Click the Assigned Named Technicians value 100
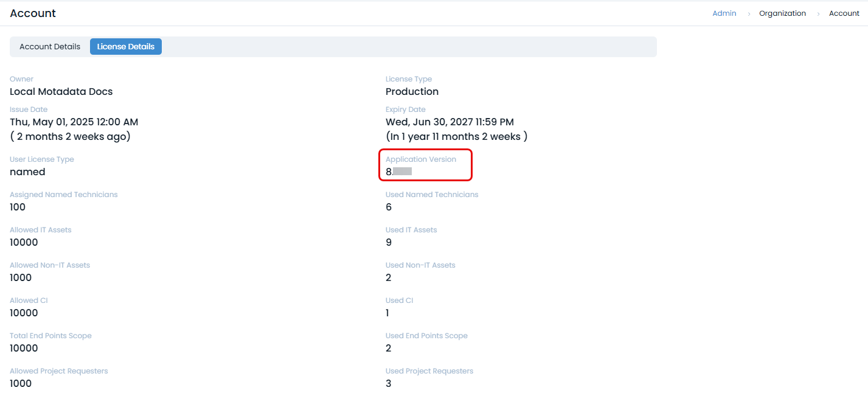The height and width of the screenshot is (396, 868). click(x=18, y=207)
